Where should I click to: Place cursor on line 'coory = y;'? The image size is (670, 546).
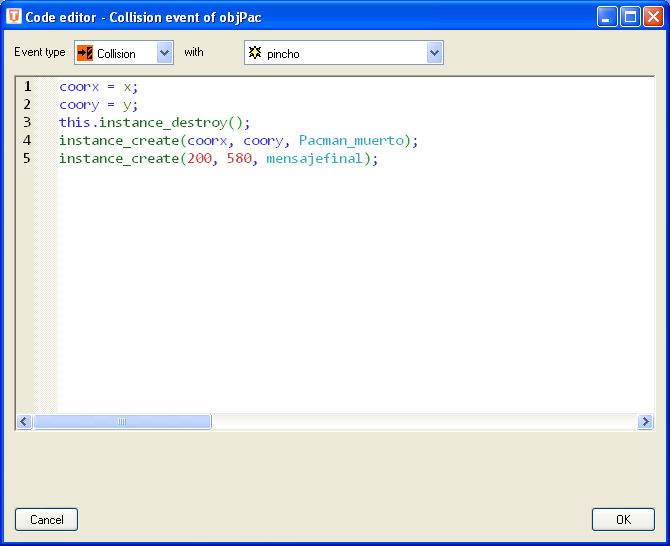[x=98, y=105]
